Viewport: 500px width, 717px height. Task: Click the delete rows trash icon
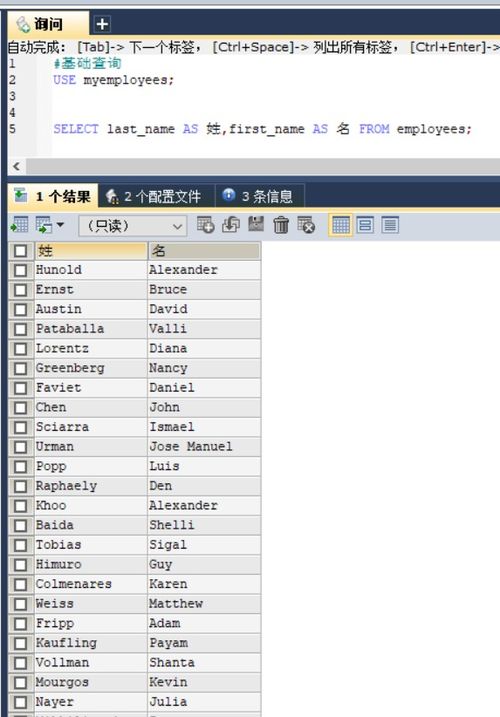[281, 225]
